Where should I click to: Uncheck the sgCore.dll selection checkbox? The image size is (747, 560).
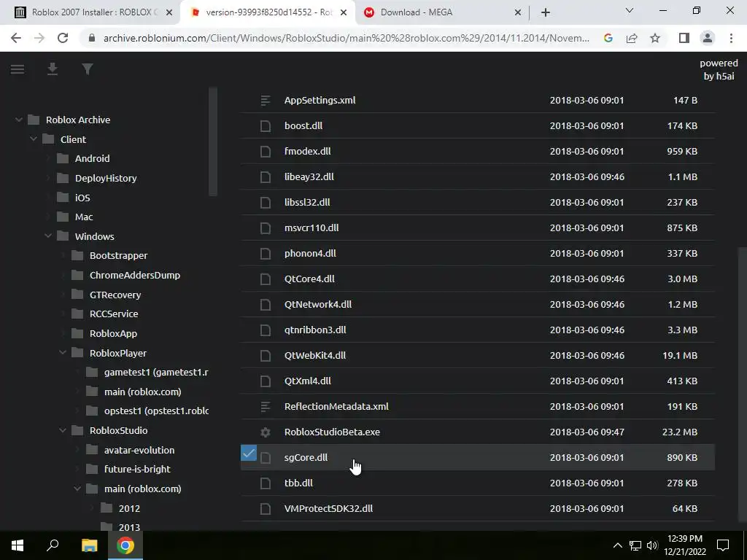(249, 453)
